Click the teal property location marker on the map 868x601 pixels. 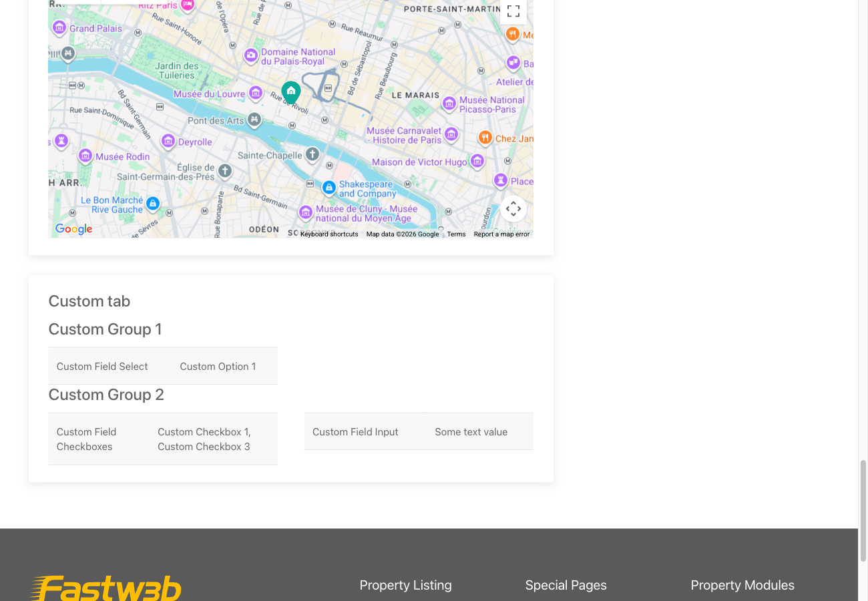click(x=291, y=92)
